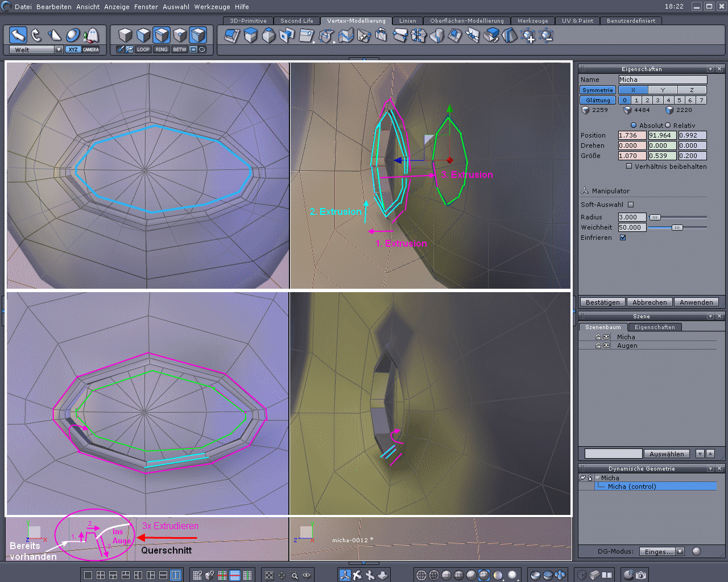Image resolution: width=728 pixels, height=582 pixels.
Task: Set Glättung level to 3
Action: click(658, 100)
